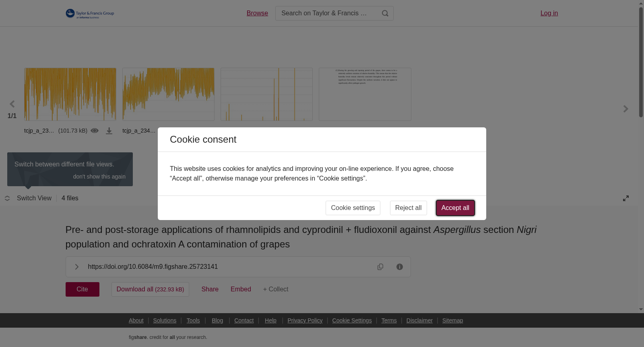
Task: Open Disclaimer footer link
Action: 419,320
